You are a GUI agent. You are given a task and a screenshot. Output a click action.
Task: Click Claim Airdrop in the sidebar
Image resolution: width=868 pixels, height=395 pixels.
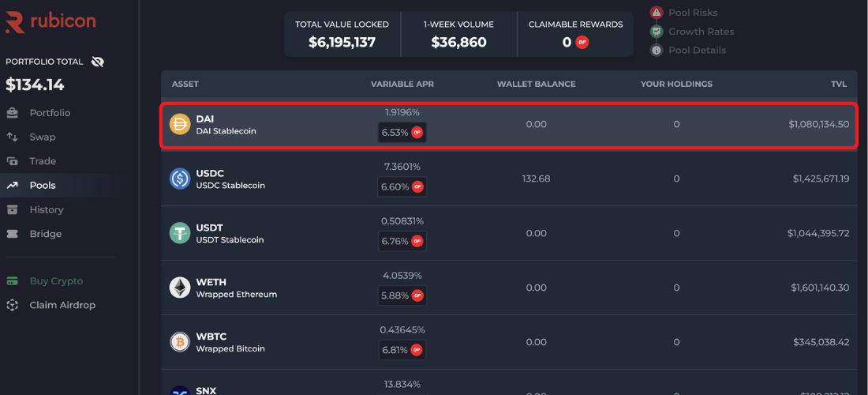click(62, 305)
